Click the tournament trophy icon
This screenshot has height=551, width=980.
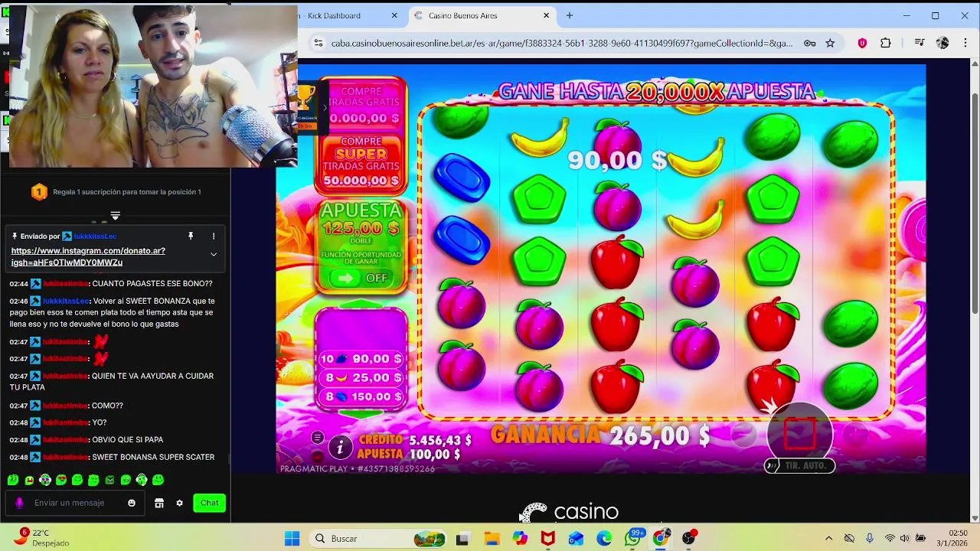point(306,98)
